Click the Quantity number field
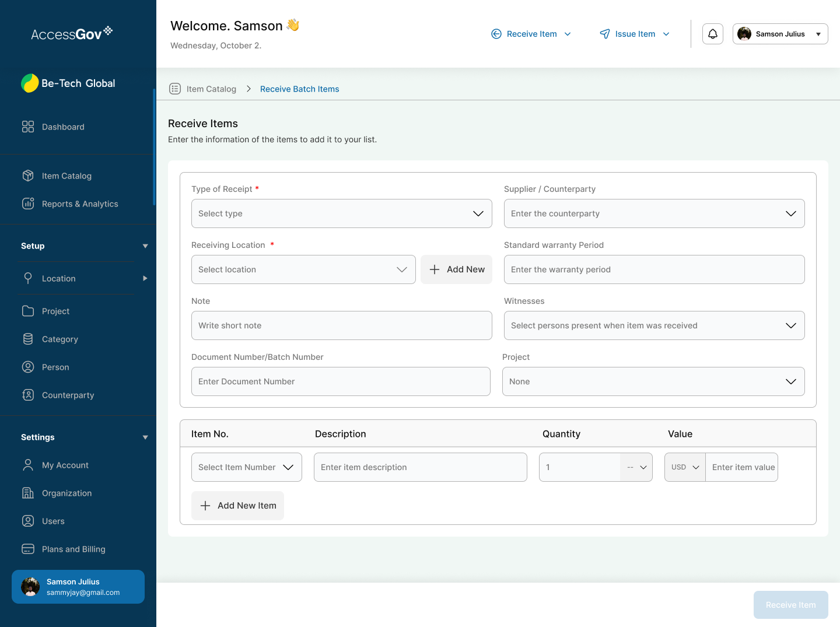 (x=580, y=467)
